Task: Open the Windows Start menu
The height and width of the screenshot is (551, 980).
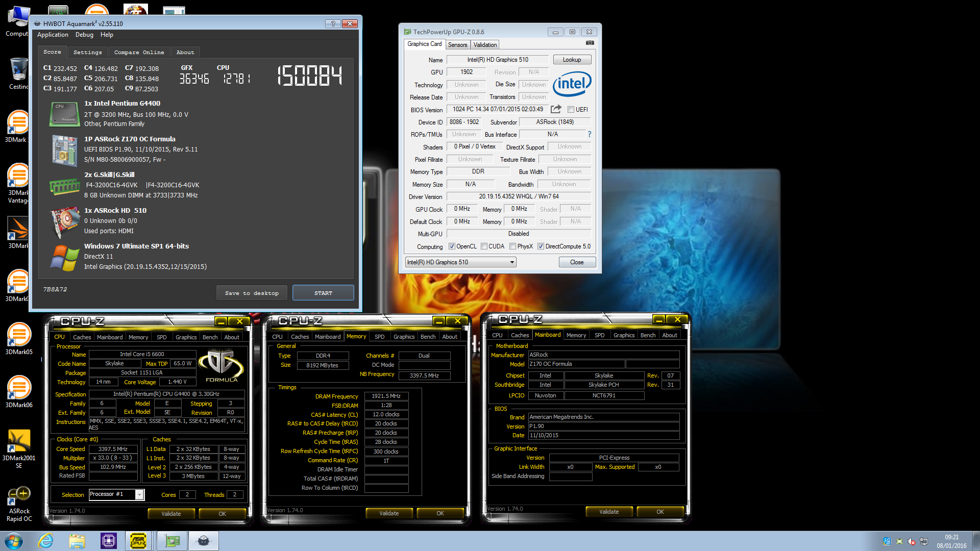Action: tap(14, 541)
